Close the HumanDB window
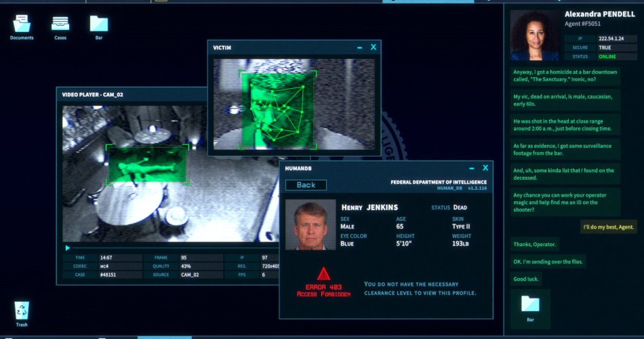This screenshot has height=339, width=644. coord(485,168)
